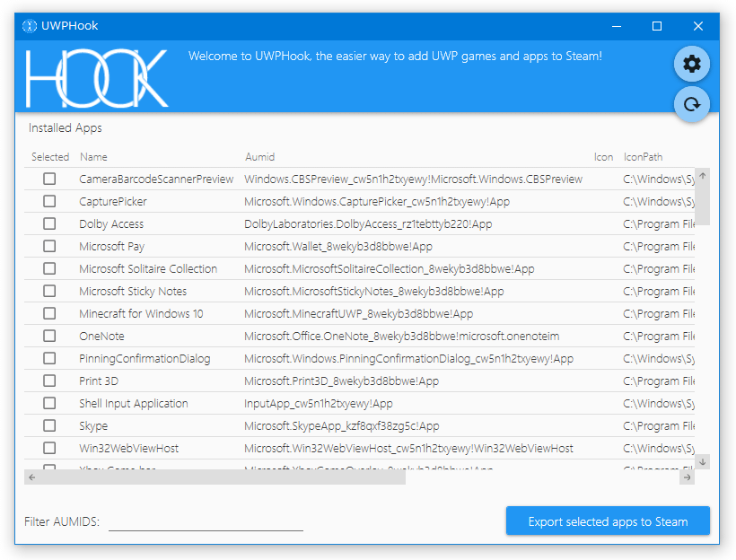Tick the Microsoft Sticky Notes checkbox
The width and height of the screenshot is (736, 560).
pyautogui.click(x=49, y=291)
